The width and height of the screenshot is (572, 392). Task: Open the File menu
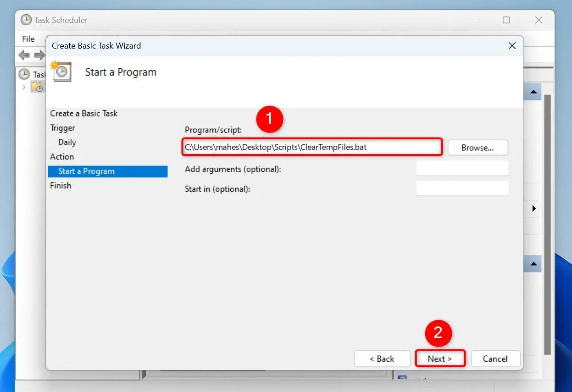coord(29,39)
